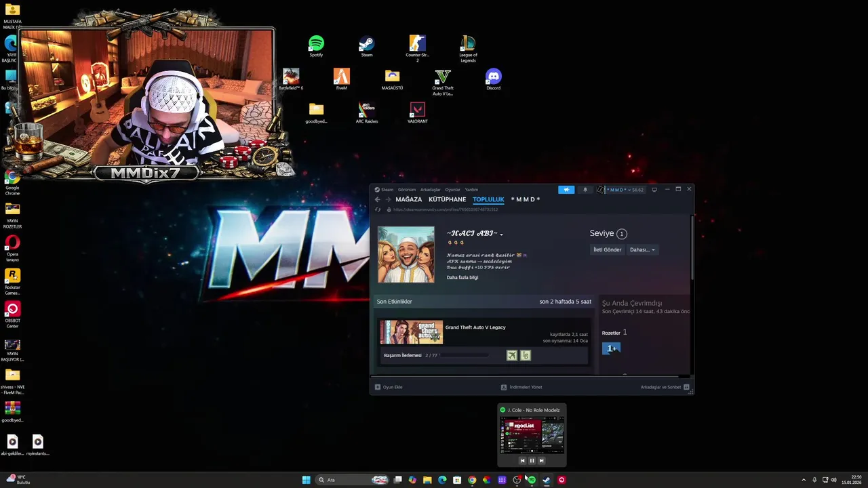Open Grand Theft Auto V desktop shortcut

click(443, 82)
